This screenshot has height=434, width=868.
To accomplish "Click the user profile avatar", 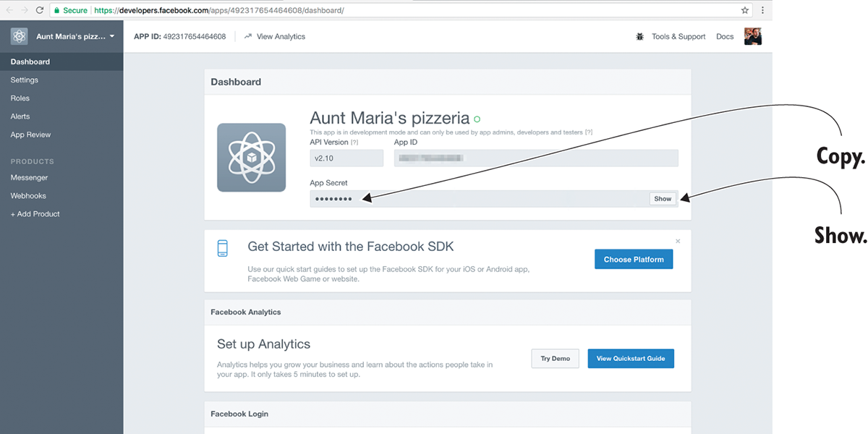I will 752,36.
